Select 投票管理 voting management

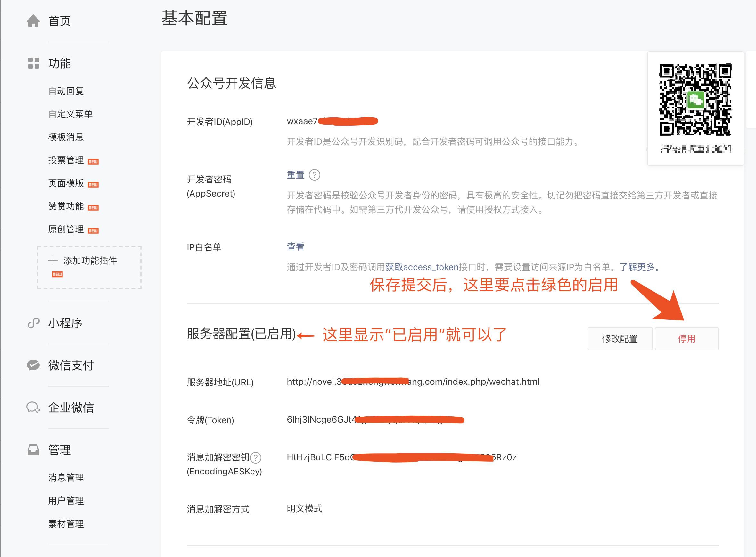pyautogui.click(x=66, y=161)
